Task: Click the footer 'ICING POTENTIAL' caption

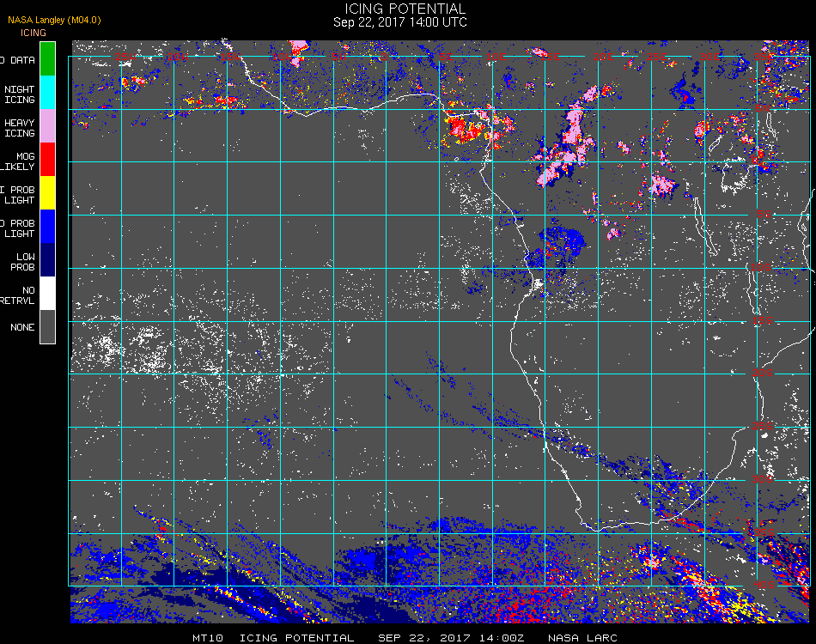Action: tap(296, 638)
